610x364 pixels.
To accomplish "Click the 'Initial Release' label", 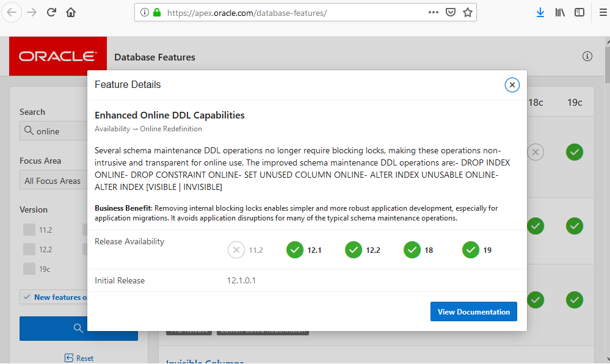I will pyautogui.click(x=120, y=280).
